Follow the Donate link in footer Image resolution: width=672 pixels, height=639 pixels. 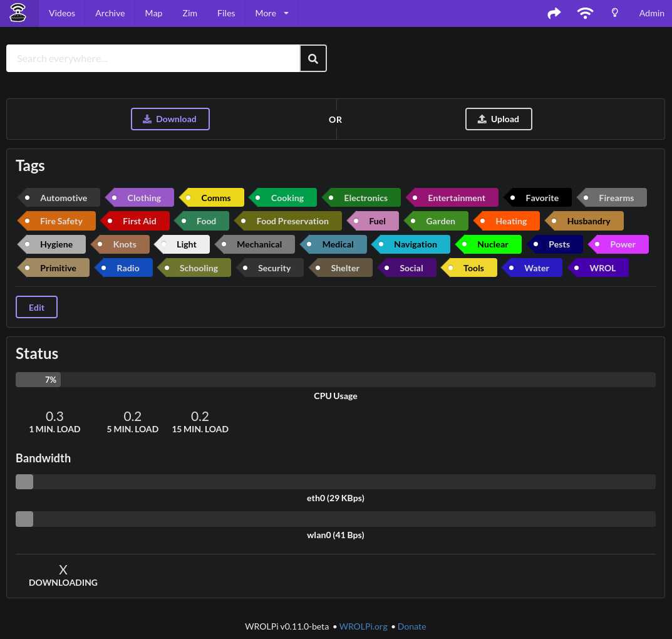coord(411,626)
